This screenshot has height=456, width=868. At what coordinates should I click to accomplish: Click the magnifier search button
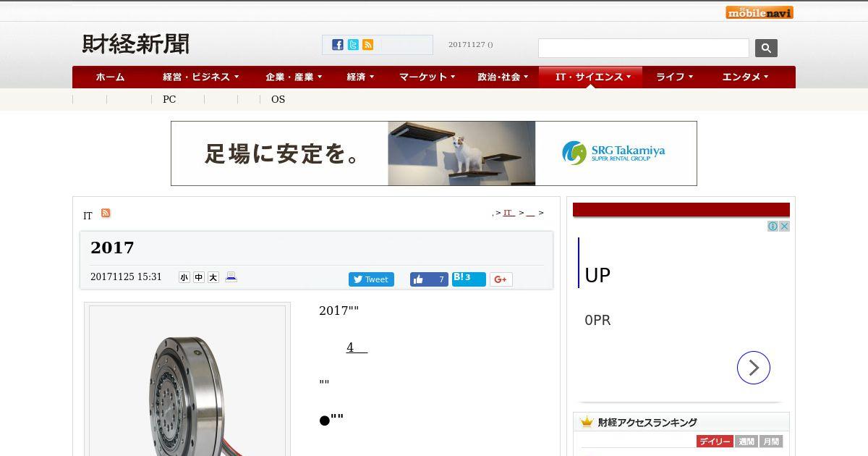[x=766, y=48]
